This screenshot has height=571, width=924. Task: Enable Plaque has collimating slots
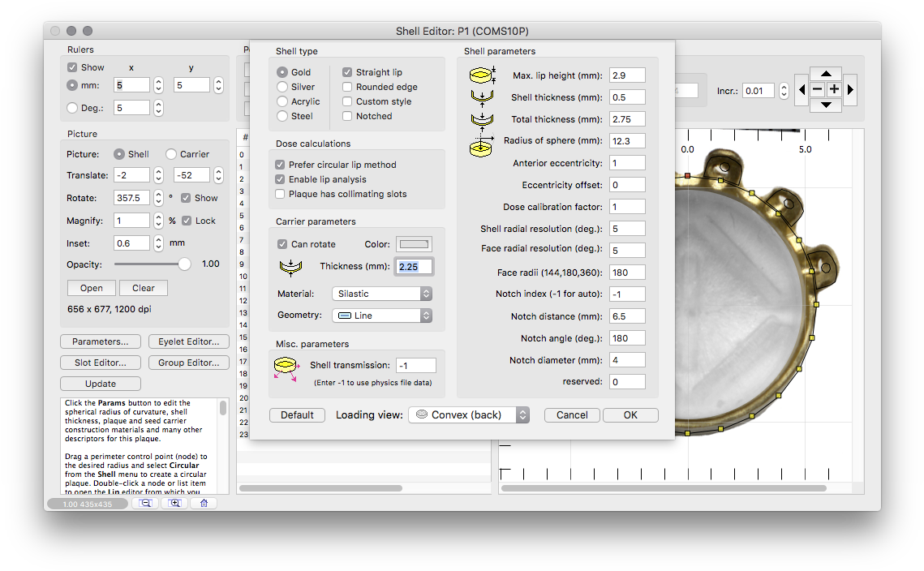point(280,194)
